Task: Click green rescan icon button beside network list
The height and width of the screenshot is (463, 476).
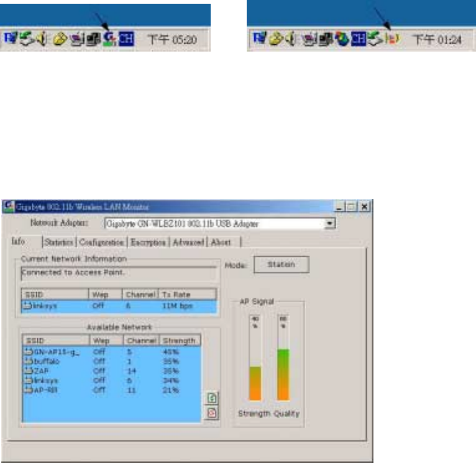Action: click(212, 398)
